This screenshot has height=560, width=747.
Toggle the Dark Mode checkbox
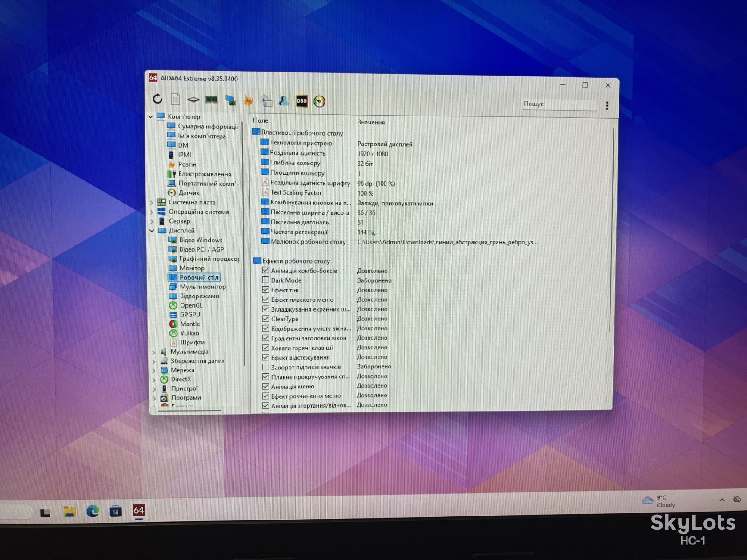(x=265, y=280)
